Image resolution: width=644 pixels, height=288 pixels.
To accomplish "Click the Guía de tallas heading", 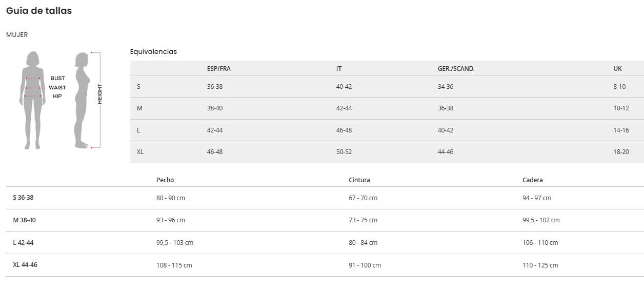I will [x=39, y=11].
